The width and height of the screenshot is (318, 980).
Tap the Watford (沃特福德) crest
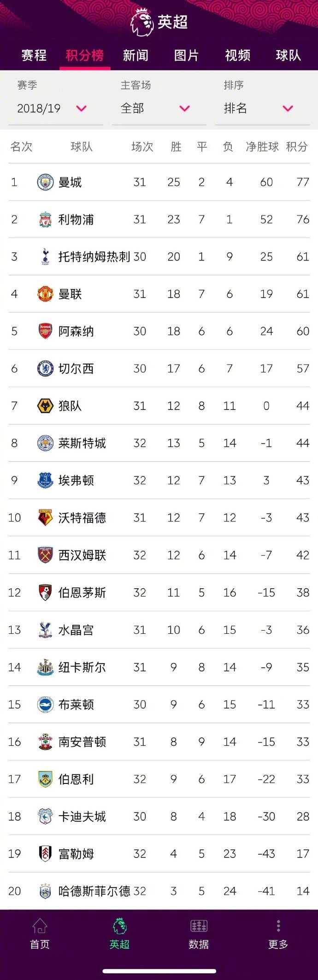click(45, 517)
